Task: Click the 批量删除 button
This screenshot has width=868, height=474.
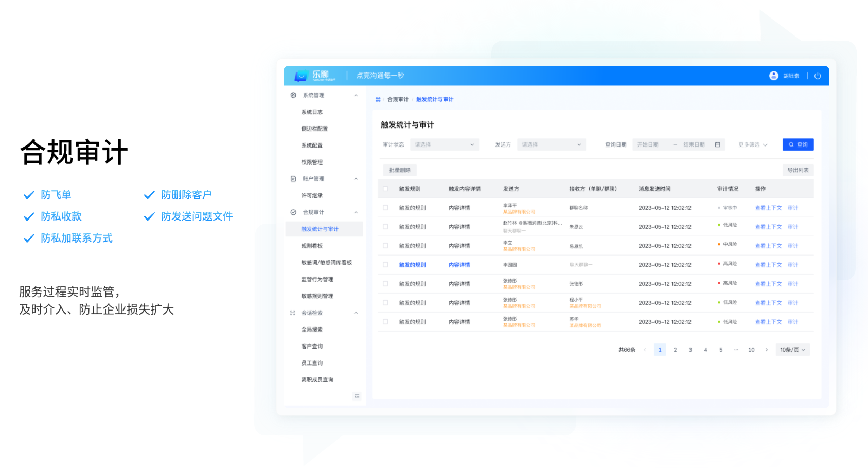Action: (400, 170)
